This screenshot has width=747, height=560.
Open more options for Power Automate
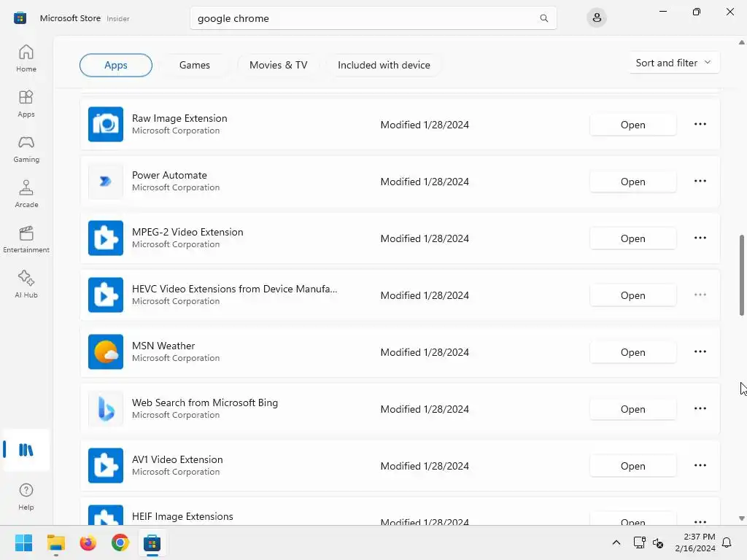click(x=700, y=182)
